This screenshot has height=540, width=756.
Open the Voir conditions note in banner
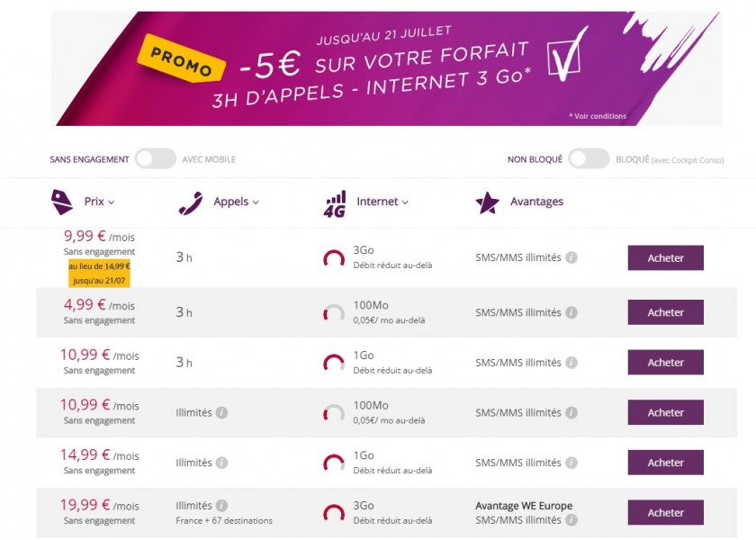(x=598, y=116)
